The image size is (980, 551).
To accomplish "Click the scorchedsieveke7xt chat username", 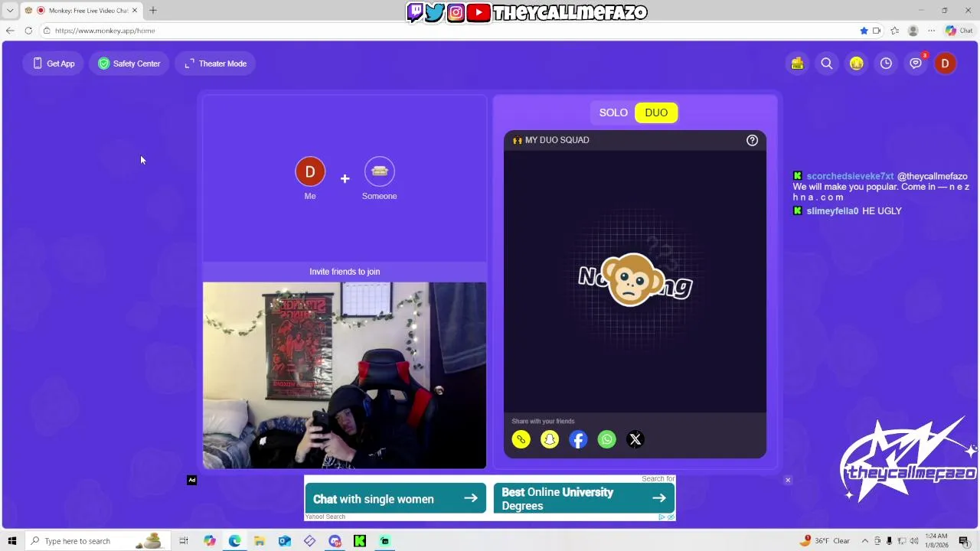I will coord(850,177).
